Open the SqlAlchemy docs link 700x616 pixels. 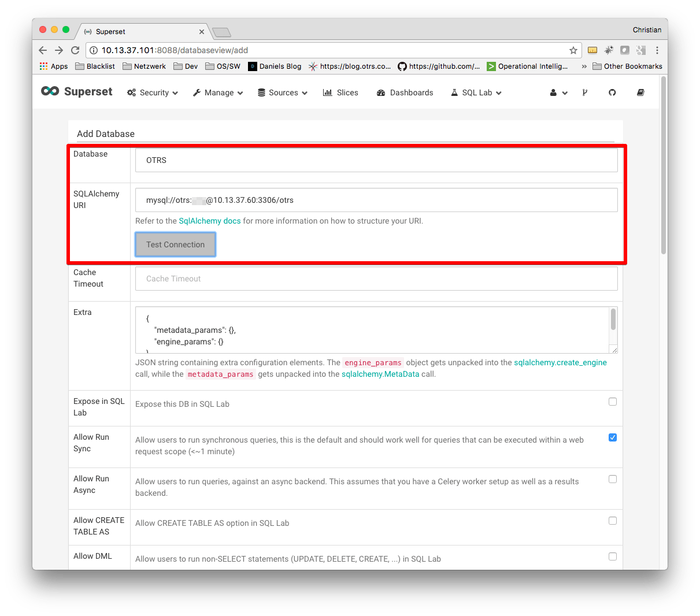pyautogui.click(x=210, y=221)
